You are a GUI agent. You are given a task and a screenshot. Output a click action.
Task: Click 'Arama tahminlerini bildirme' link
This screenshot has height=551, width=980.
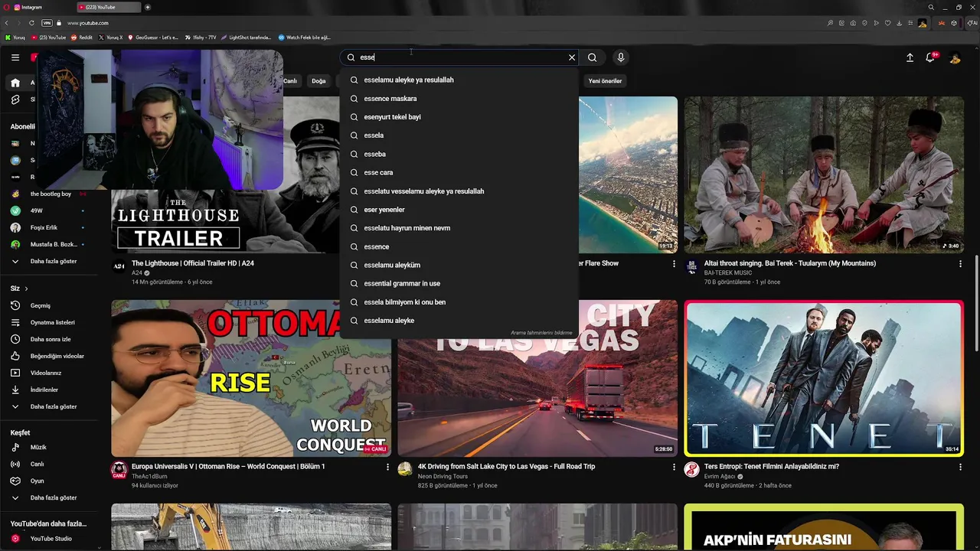541,333
